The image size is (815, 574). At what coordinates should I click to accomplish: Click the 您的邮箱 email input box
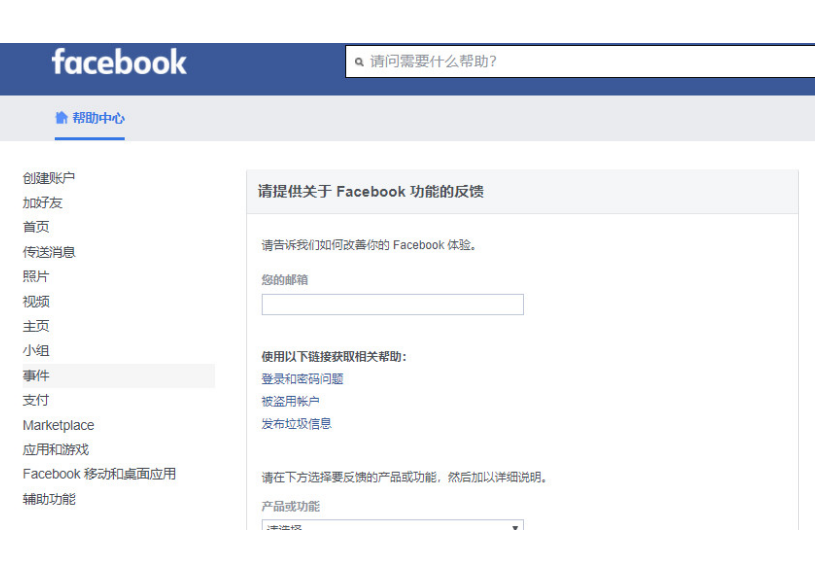click(392, 305)
